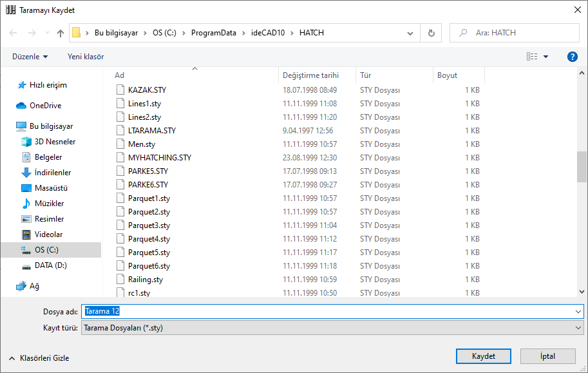This screenshot has height=373, width=588.
Task: Select the Railing.sty file
Action: point(146,279)
